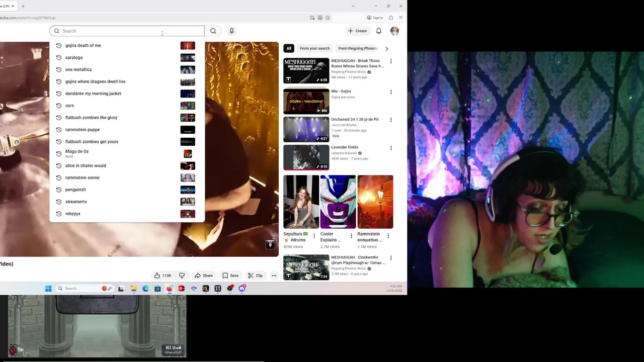
Task: Select 'rammstein puppe' from search history
Action: pyautogui.click(x=127, y=130)
